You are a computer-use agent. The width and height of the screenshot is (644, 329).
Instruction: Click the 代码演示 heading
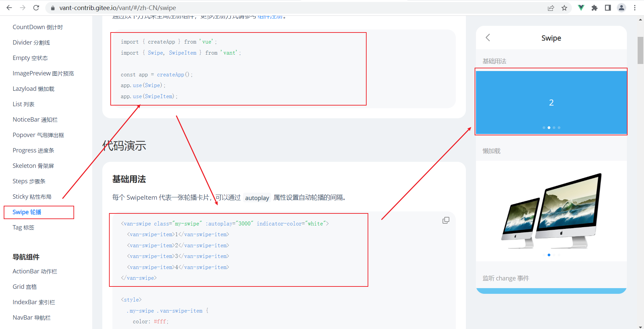(x=124, y=146)
